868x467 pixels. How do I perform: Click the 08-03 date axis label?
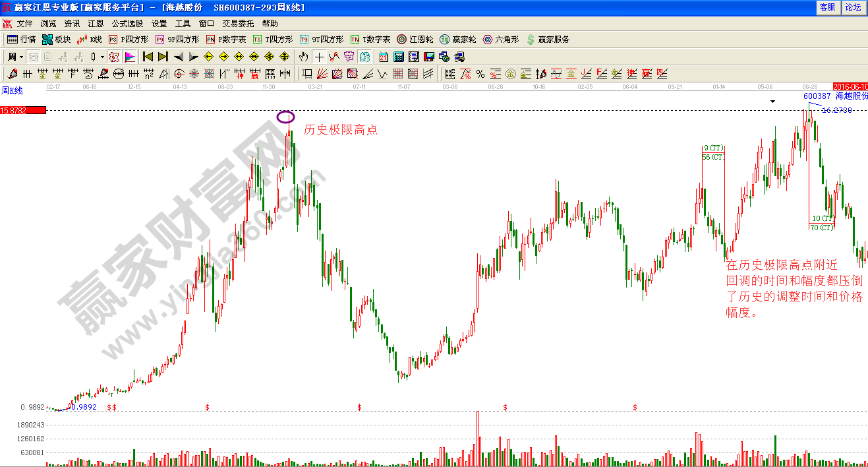pyautogui.click(x=225, y=86)
